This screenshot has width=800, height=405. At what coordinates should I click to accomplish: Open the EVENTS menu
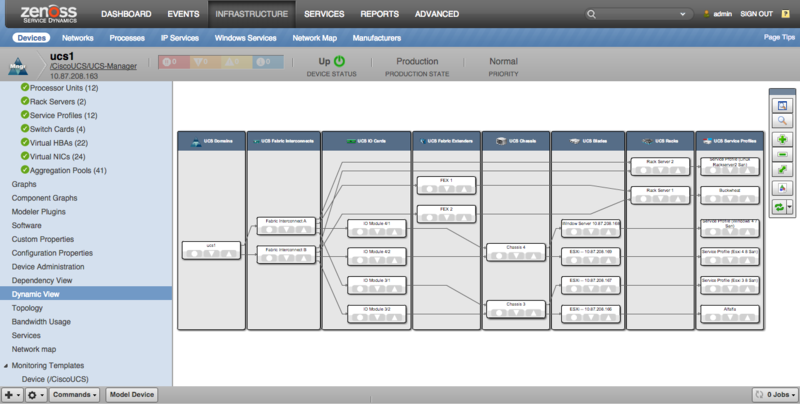183,14
